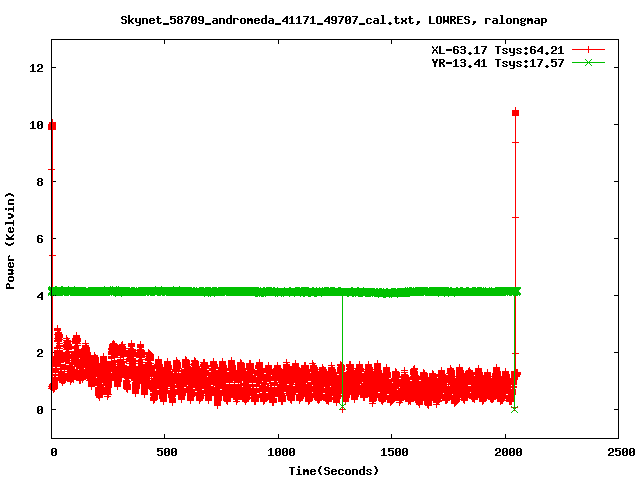Click the plot title Skynet_58709_andromeda text

click(333, 20)
